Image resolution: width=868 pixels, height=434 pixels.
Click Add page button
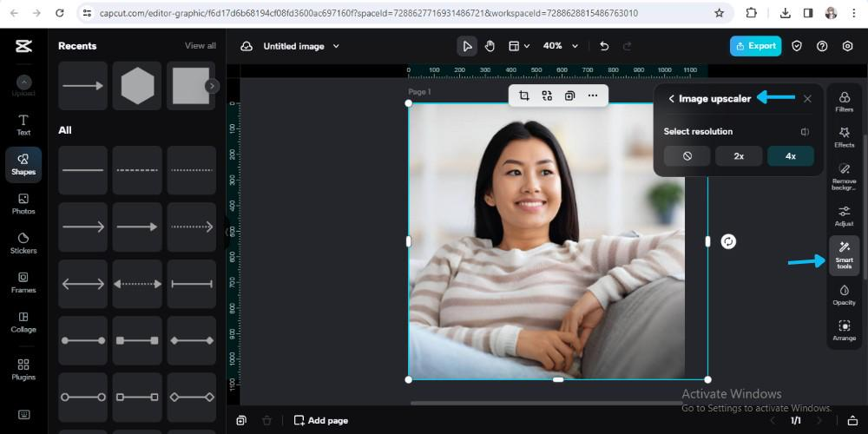321,421
